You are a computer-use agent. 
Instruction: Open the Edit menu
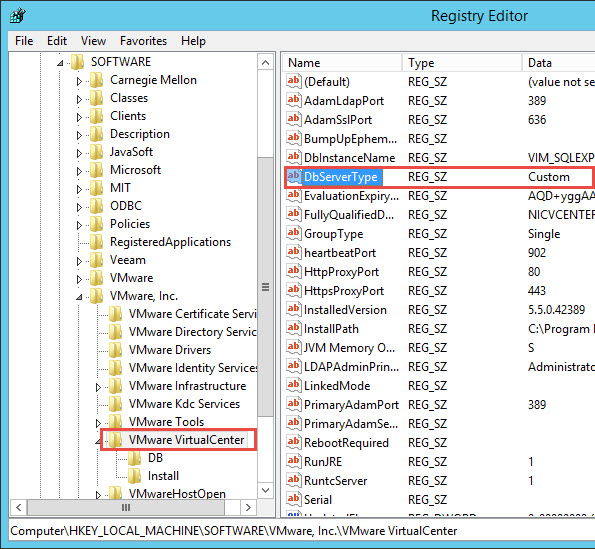pyautogui.click(x=57, y=41)
